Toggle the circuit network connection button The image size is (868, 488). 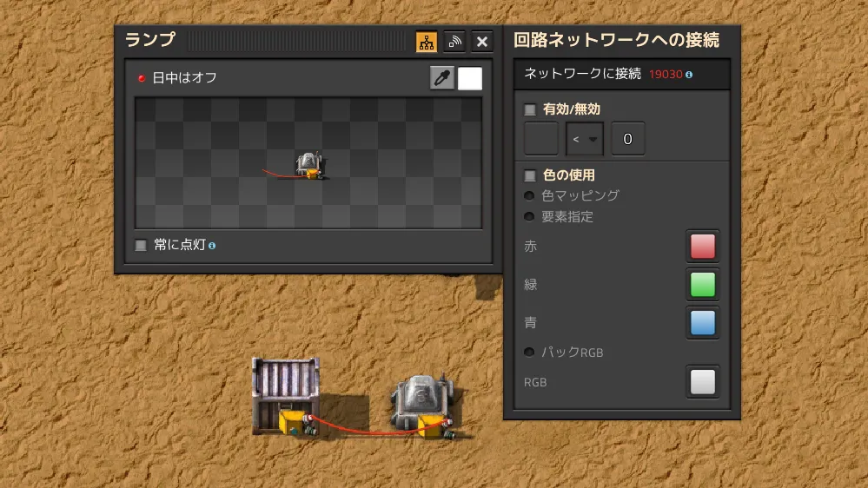coord(427,42)
